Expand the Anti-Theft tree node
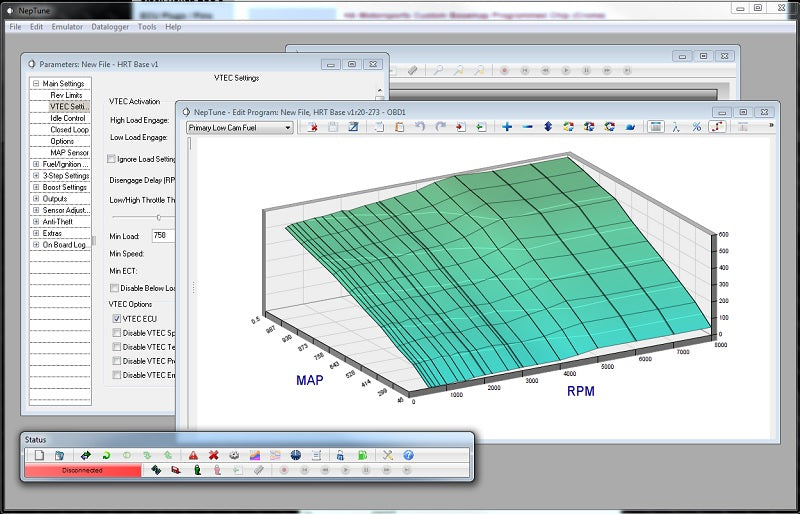This screenshot has height=514, width=800. coord(36,222)
